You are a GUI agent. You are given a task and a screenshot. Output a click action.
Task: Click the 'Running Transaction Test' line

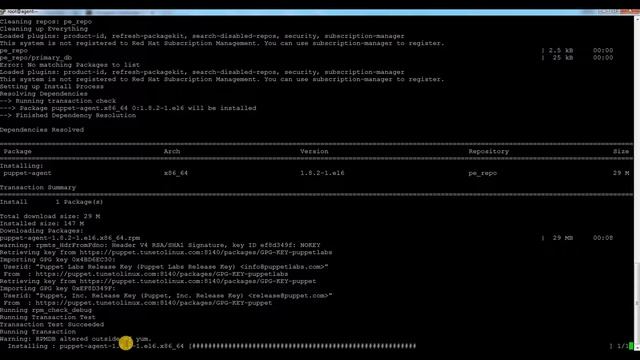48,317
